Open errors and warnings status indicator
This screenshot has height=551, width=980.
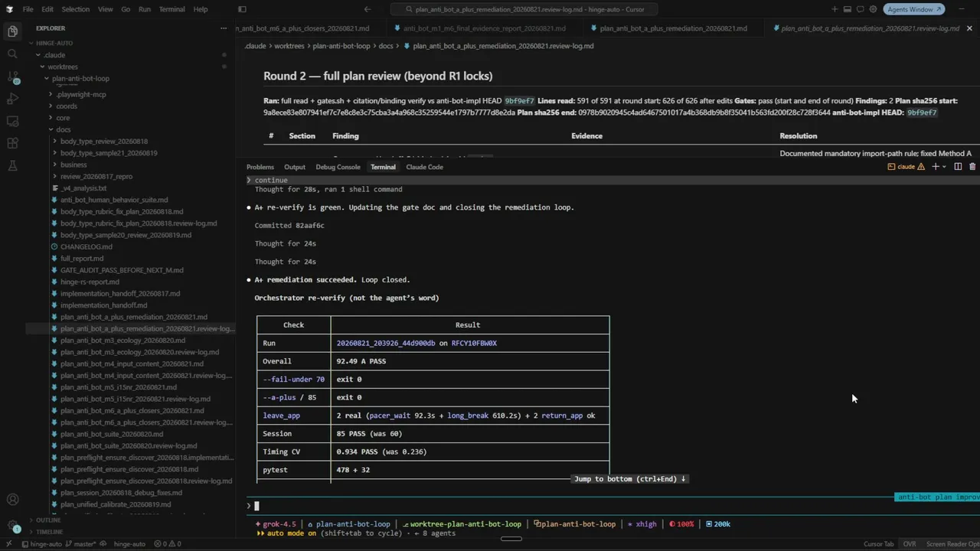pyautogui.click(x=167, y=544)
